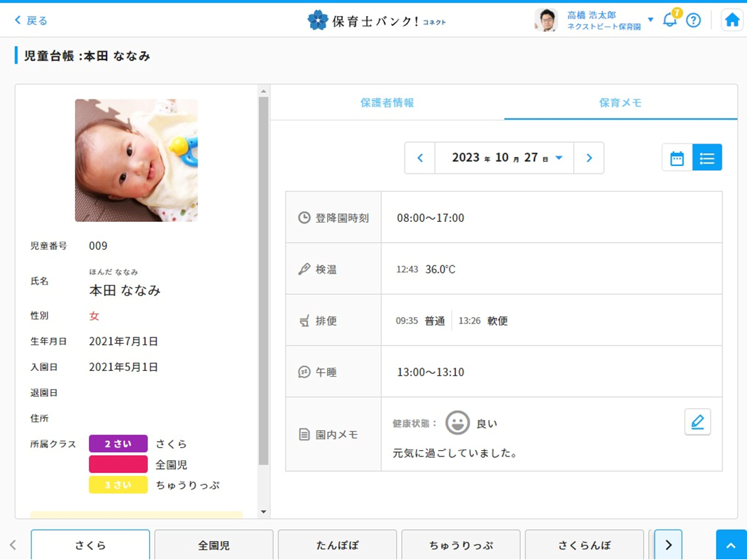
Task: Click the help question mark icon
Action: pos(693,20)
